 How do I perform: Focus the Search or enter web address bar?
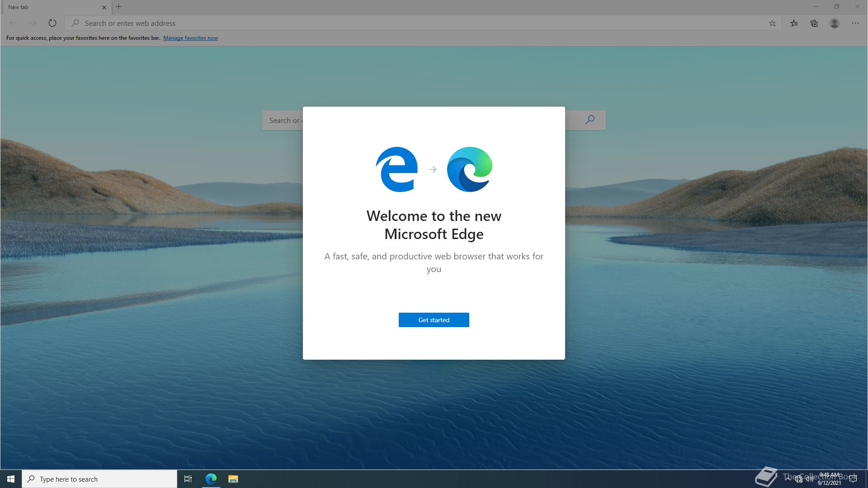423,23
